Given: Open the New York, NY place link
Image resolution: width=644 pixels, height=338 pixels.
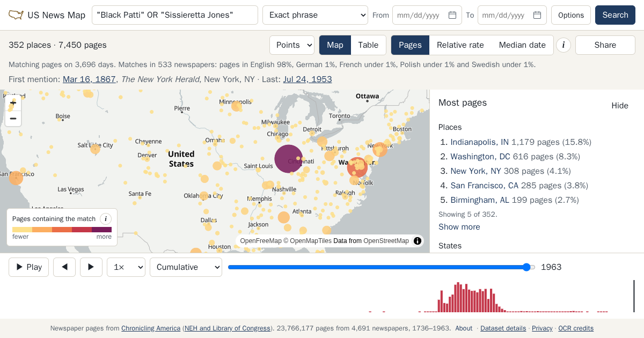Looking at the screenshot, I should (x=475, y=171).
